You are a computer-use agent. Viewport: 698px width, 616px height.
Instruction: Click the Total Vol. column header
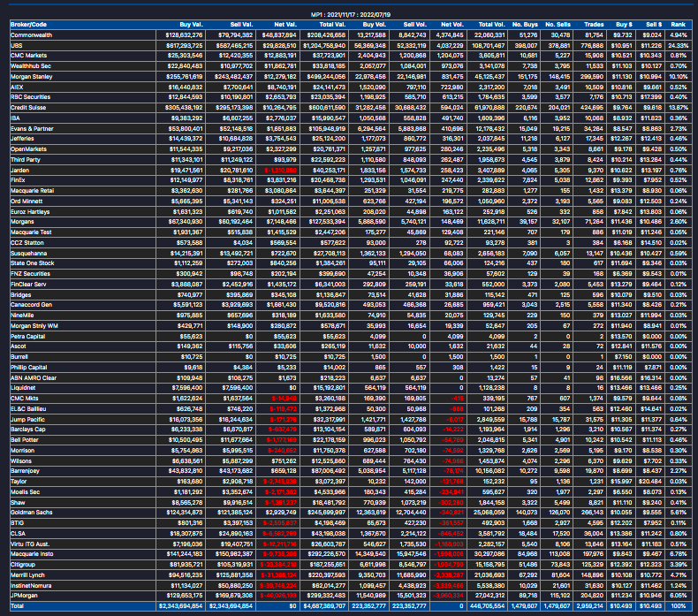[491, 25]
